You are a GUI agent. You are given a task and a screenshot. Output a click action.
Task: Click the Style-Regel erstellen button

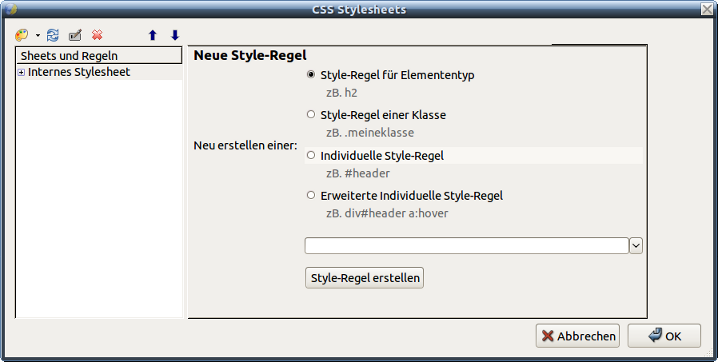(x=364, y=278)
